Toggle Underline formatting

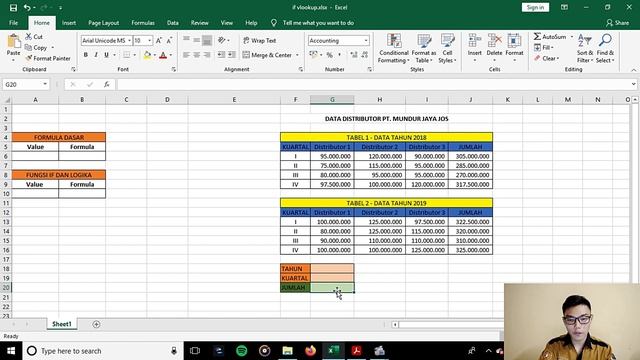(x=107, y=55)
